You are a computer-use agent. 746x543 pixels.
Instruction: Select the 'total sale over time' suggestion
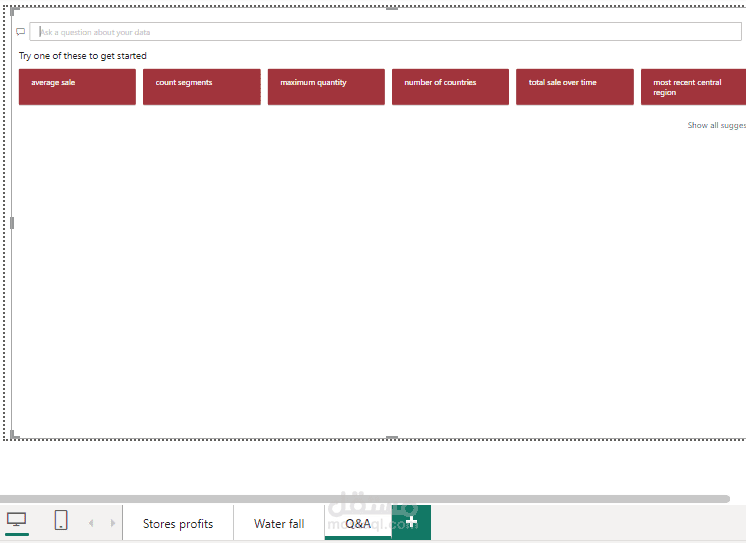pos(575,87)
